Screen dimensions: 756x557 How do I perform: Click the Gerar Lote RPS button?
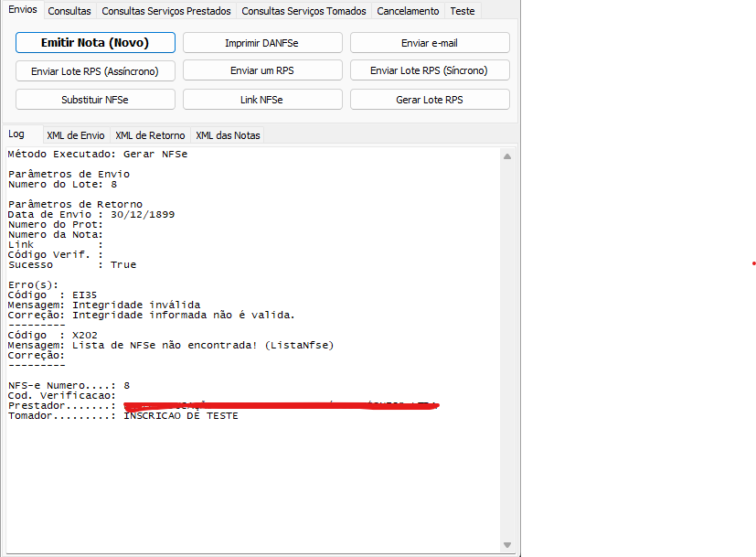pos(430,100)
